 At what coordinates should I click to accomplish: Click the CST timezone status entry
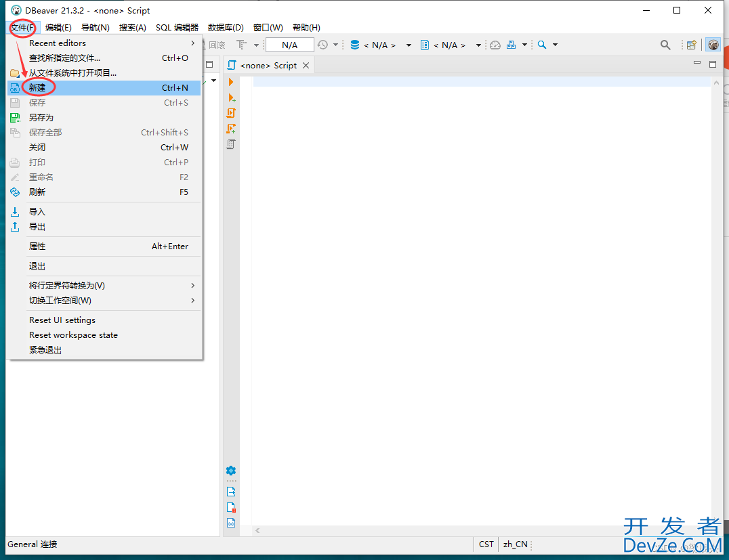pyautogui.click(x=486, y=544)
